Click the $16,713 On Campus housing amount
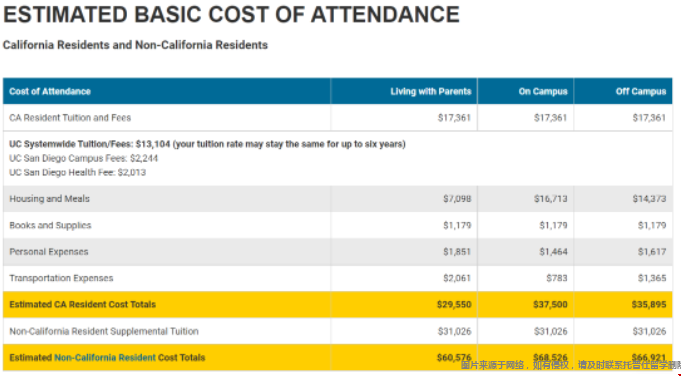The width and height of the screenshot is (681, 376). coord(551,199)
